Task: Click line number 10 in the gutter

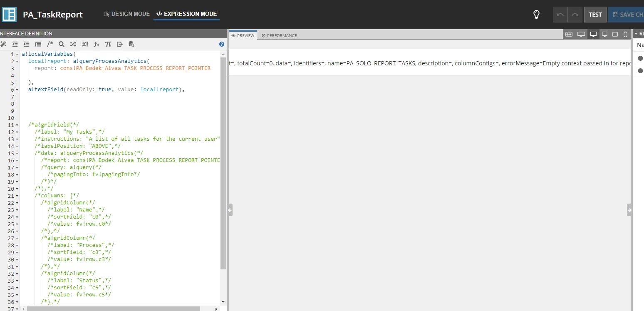Action: point(11,118)
